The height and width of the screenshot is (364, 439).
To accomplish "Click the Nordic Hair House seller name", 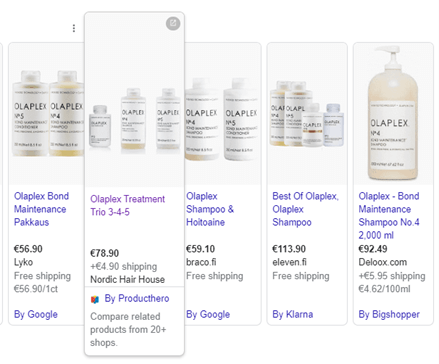I will (127, 279).
